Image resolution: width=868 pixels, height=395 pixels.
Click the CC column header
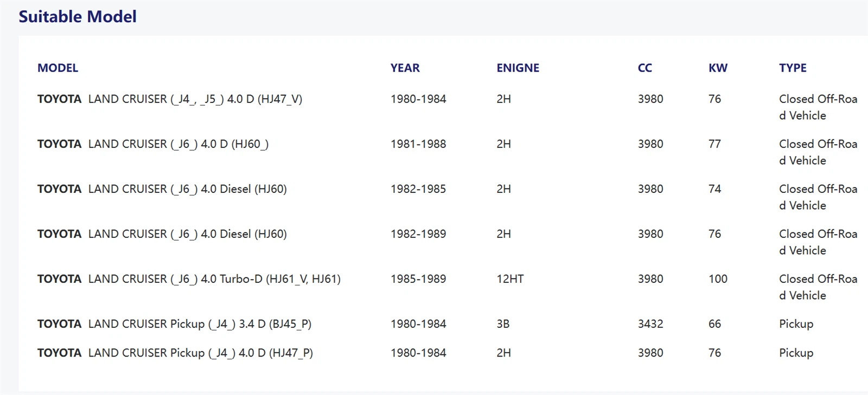pyautogui.click(x=644, y=68)
